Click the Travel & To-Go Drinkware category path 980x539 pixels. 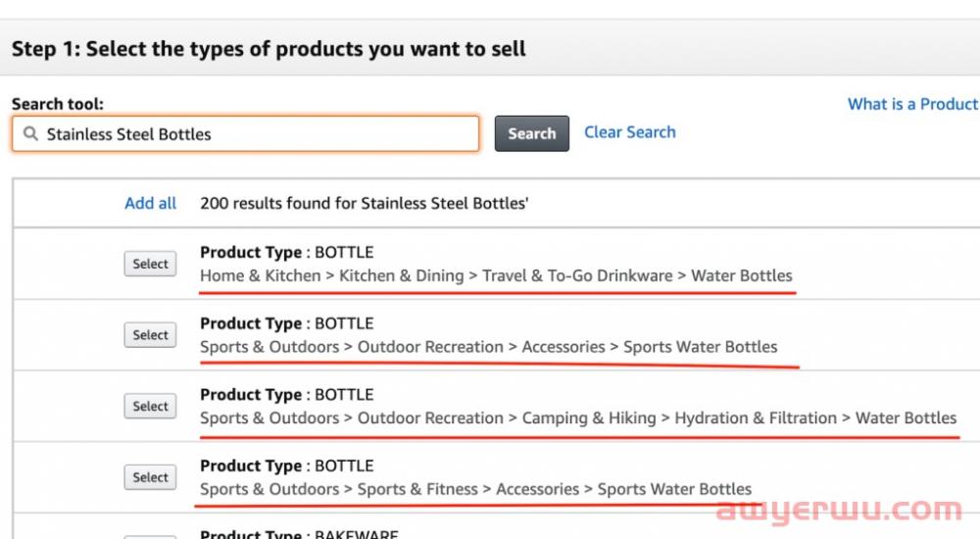click(496, 275)
